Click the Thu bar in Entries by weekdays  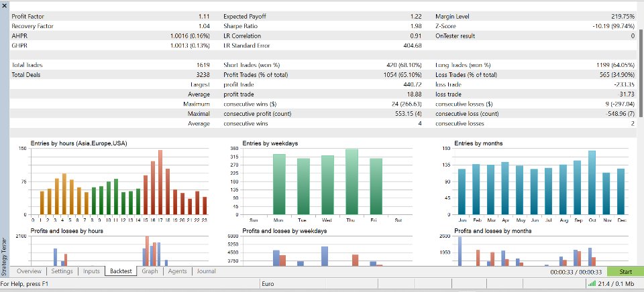[x=352, y=181]
